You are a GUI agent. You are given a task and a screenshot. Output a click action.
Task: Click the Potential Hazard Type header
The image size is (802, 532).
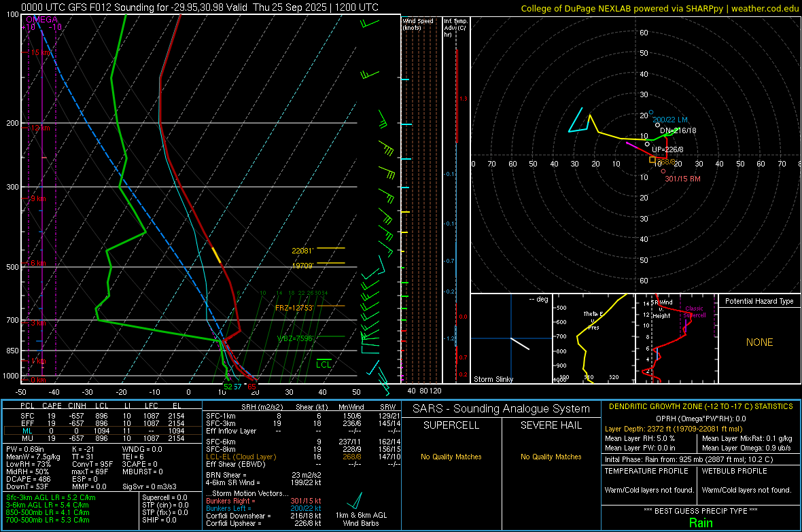(x=759, y=301)
